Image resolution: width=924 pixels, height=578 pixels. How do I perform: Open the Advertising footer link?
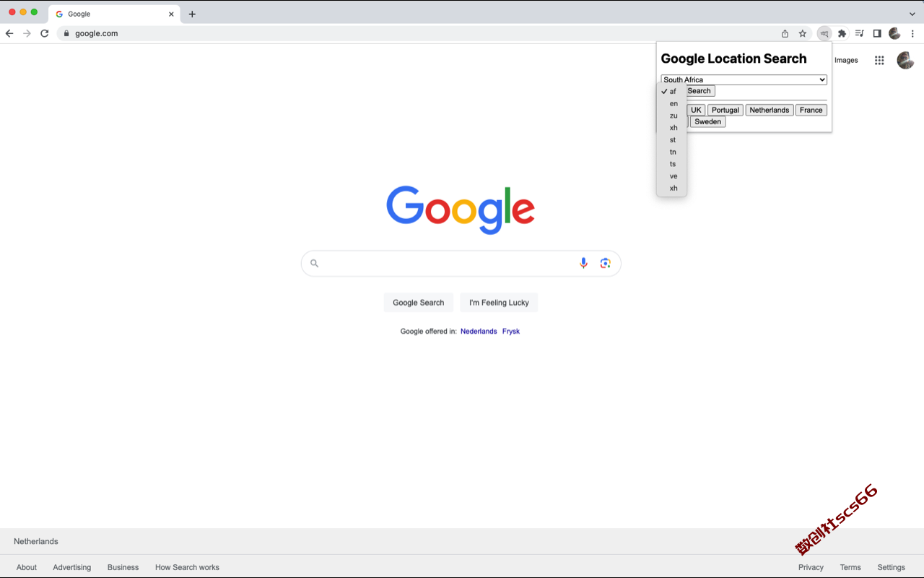(x=72, y=567)
